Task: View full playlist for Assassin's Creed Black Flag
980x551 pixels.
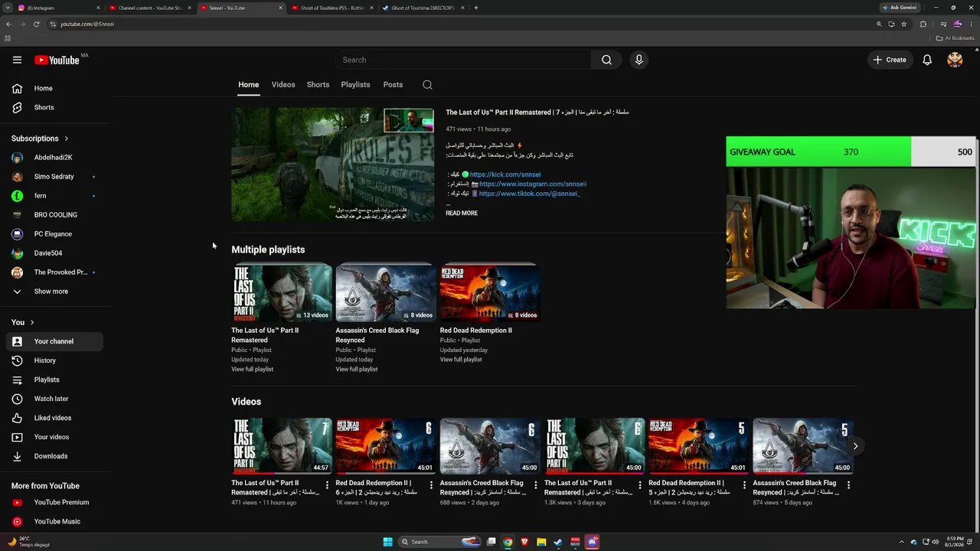Action: click(356, 370)
